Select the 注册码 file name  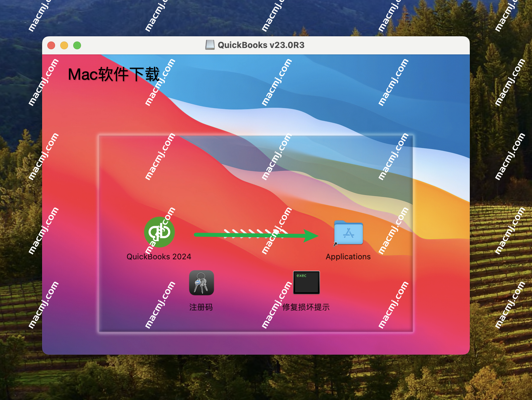[x=201, y=307]
